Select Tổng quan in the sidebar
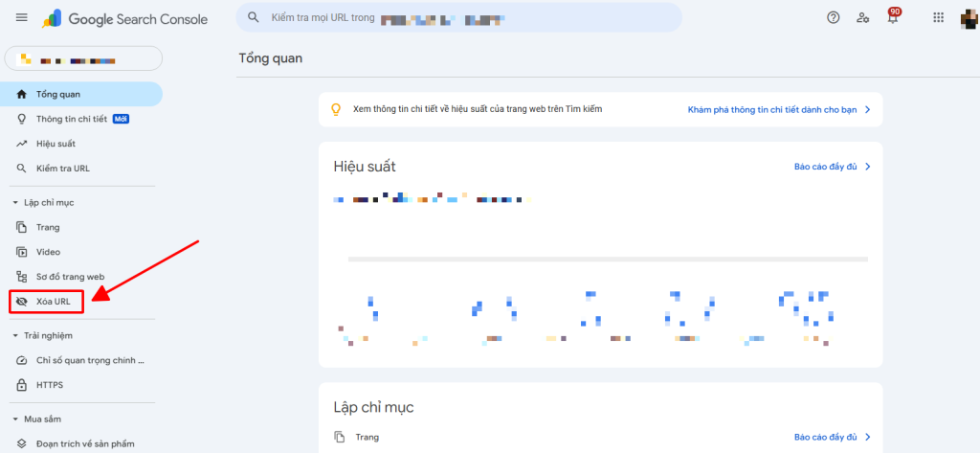 58,94
